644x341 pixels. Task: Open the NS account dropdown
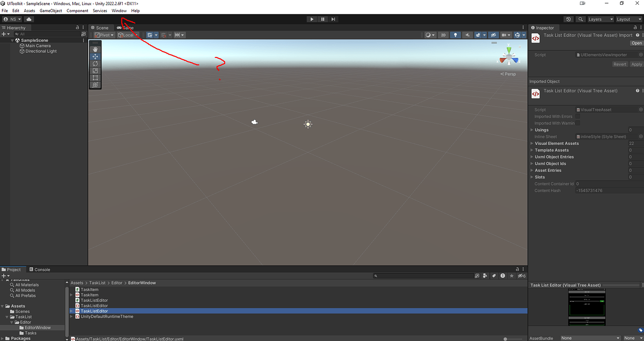coord(12,19)
